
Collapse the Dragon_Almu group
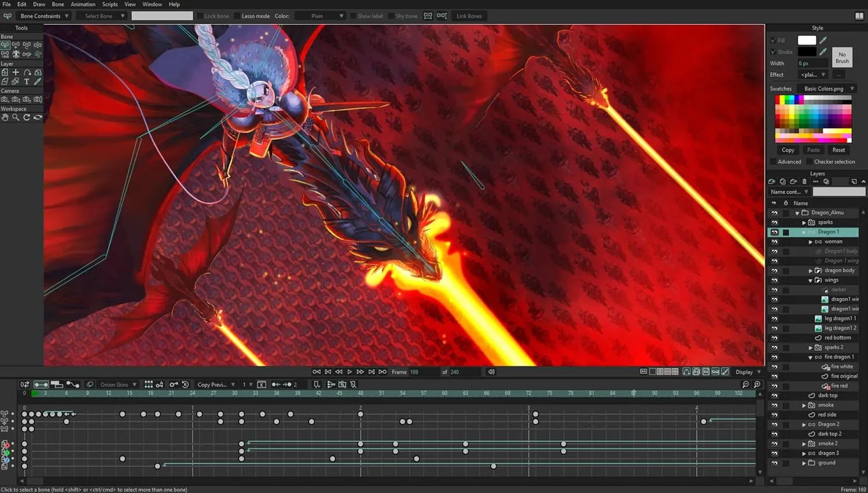(x=797, y=212)
